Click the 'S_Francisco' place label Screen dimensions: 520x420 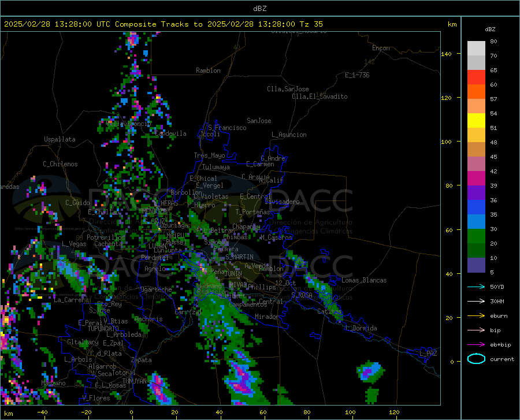click(227, 128)
